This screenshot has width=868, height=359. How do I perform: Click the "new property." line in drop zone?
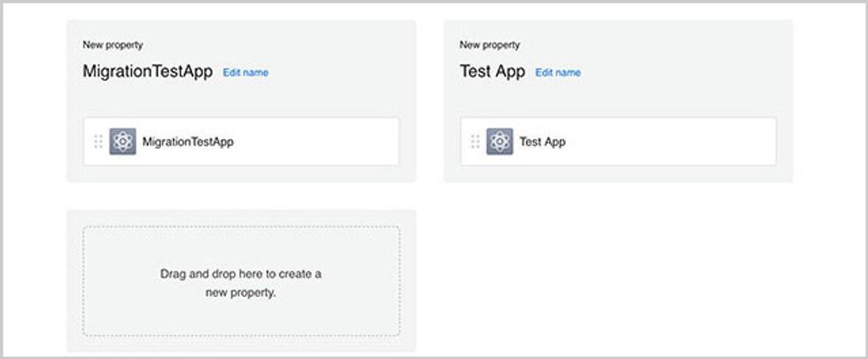click(x=241, y=292)
